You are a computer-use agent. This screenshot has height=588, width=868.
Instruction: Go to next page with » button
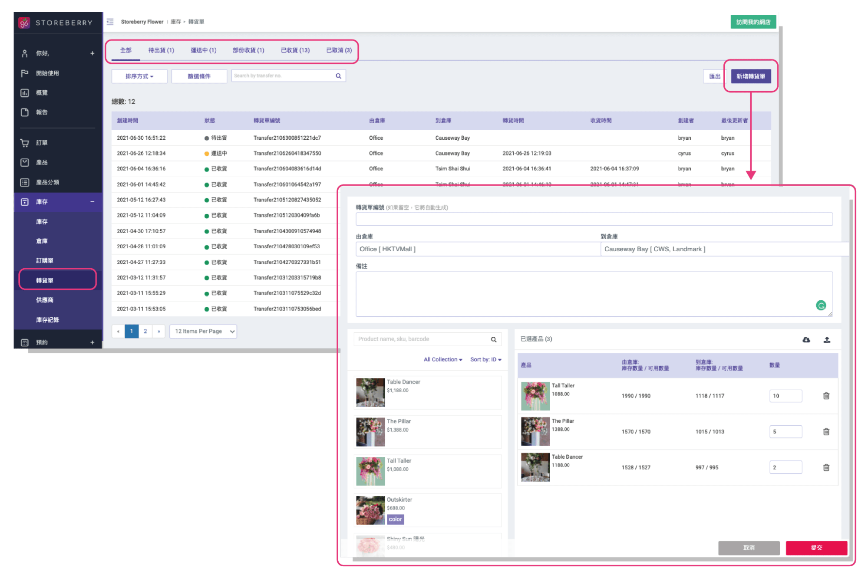(x=158, y=332)
